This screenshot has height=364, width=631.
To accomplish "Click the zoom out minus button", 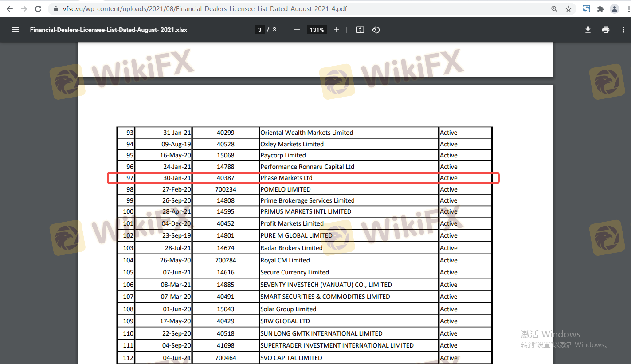I will click(x=297, y=30).
